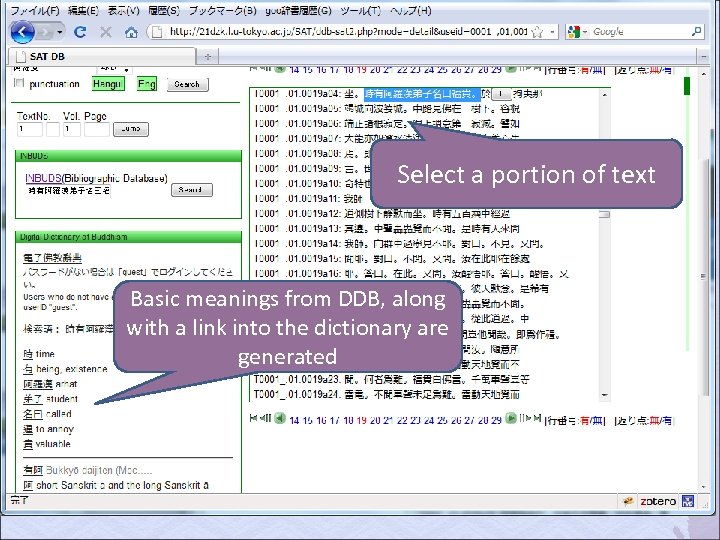Open the URL history dropdown arrow
The image size is (720, 540).
pos(552,32)
